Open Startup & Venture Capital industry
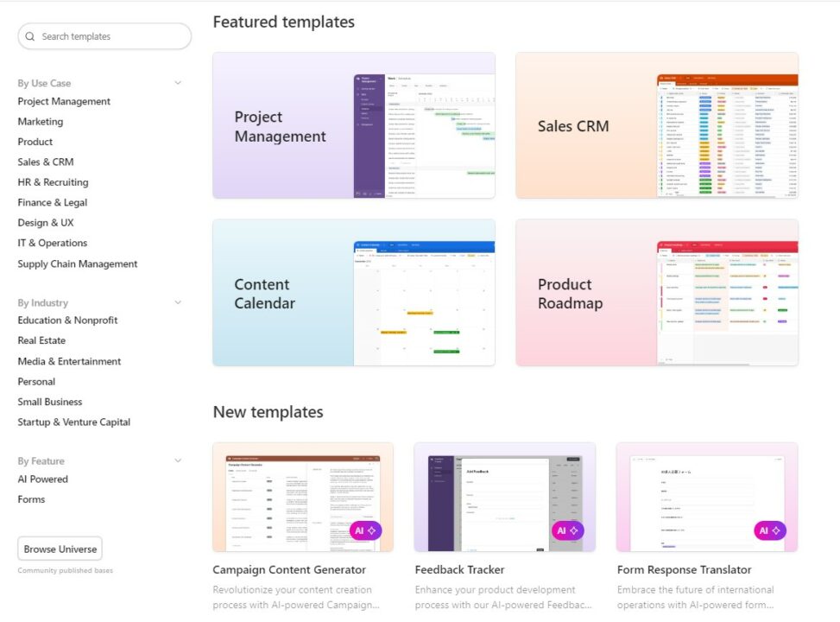840x622 pixels. click(74, 422)
